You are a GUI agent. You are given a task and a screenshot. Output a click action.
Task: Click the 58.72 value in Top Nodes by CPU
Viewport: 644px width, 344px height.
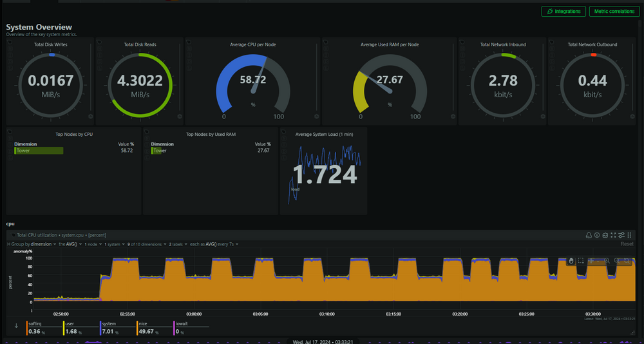coord(127,151)
